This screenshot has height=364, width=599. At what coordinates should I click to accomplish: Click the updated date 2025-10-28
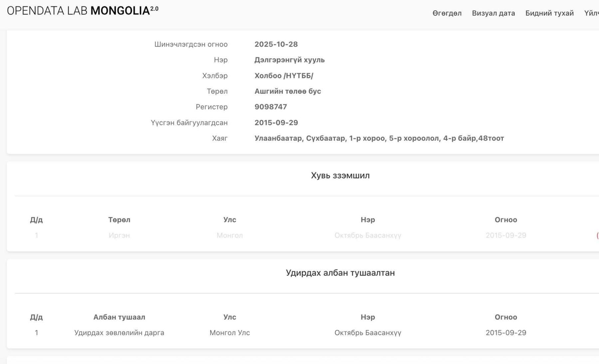point(276,44)
